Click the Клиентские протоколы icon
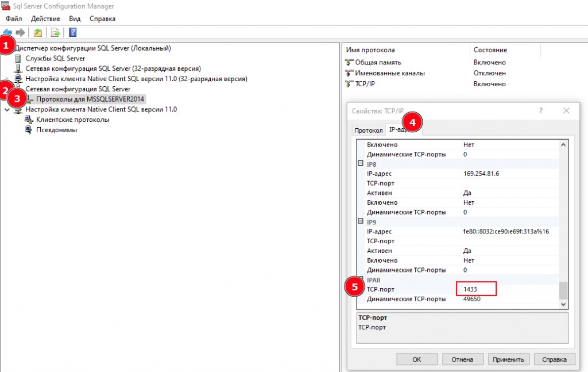 tap(29, 120)
